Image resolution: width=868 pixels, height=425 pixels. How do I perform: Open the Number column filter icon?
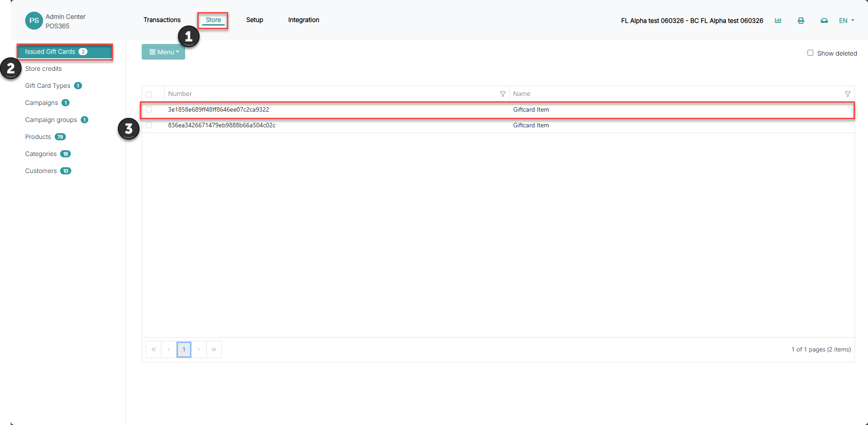(503, 94)
